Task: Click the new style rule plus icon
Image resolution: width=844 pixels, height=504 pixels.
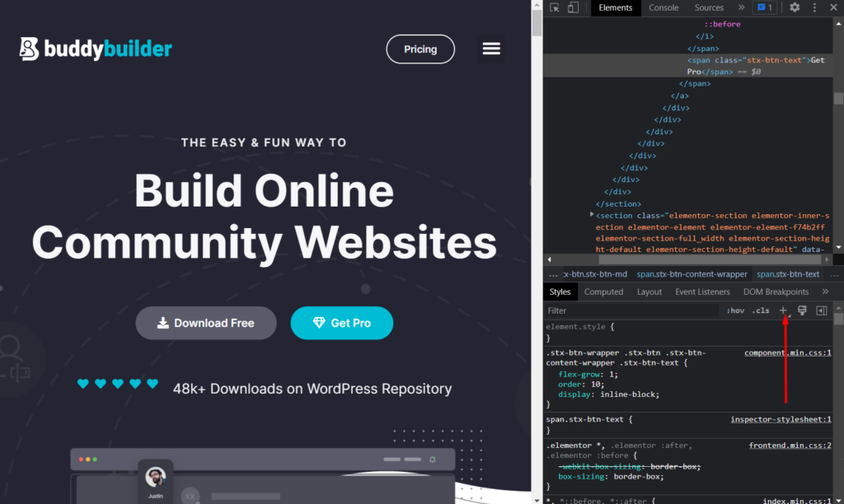Action: tap(783, 310)
